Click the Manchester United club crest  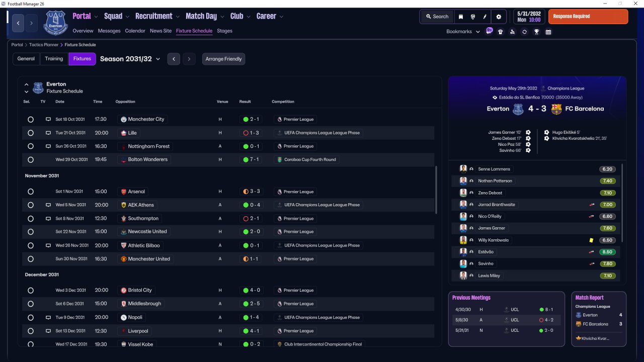click(x=124, y=259)
